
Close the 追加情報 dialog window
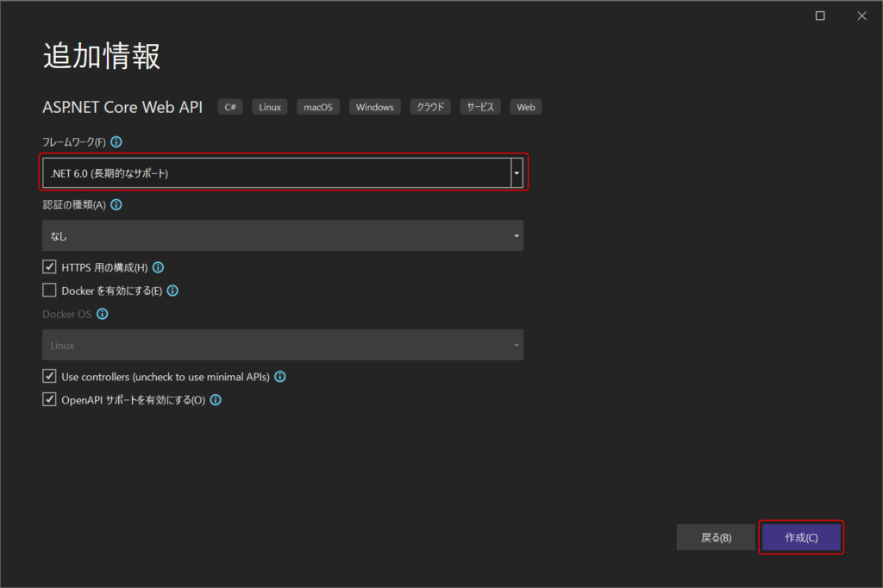click(x=862, y=16)
